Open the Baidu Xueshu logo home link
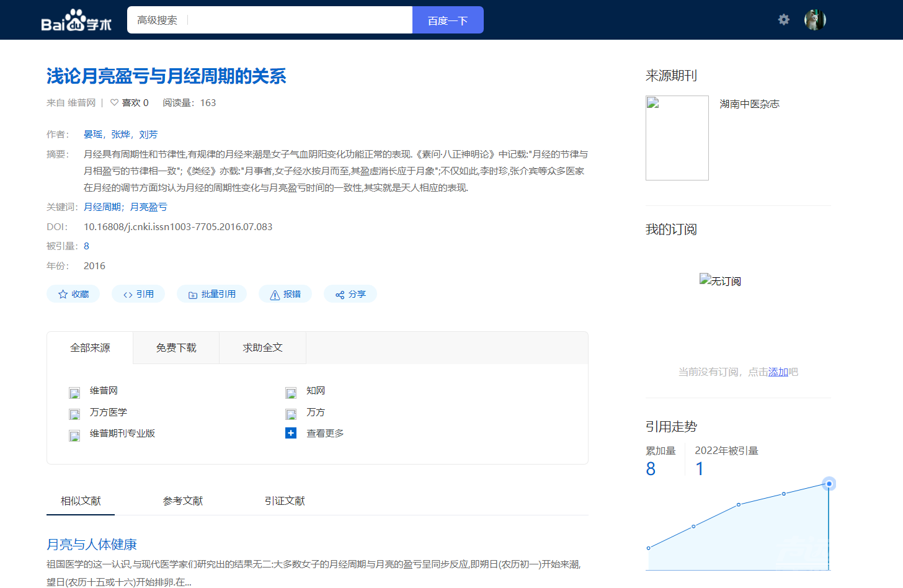 [76, 20]
